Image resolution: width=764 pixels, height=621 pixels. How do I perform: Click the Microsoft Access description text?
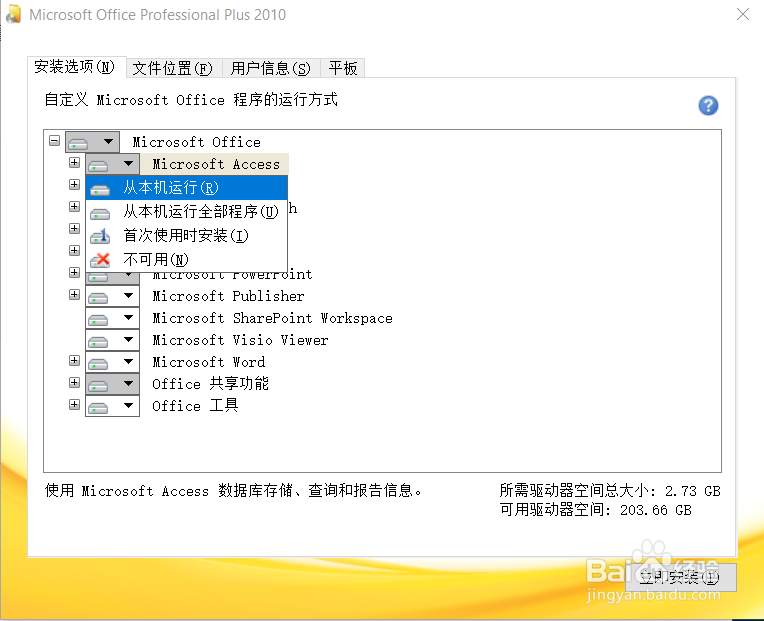coord(233,490)
